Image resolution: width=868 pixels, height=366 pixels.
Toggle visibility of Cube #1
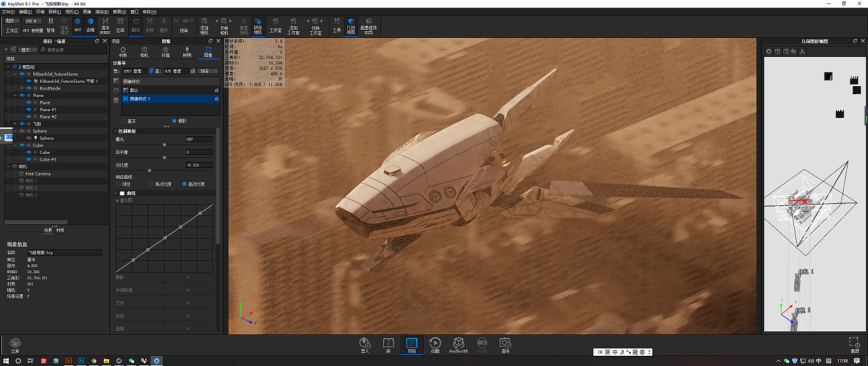point(28,159)
